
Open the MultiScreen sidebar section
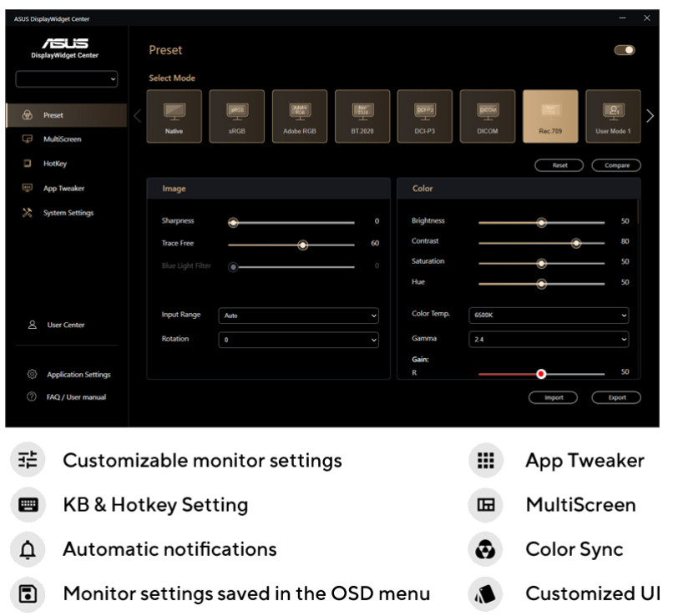pos(62,139)
